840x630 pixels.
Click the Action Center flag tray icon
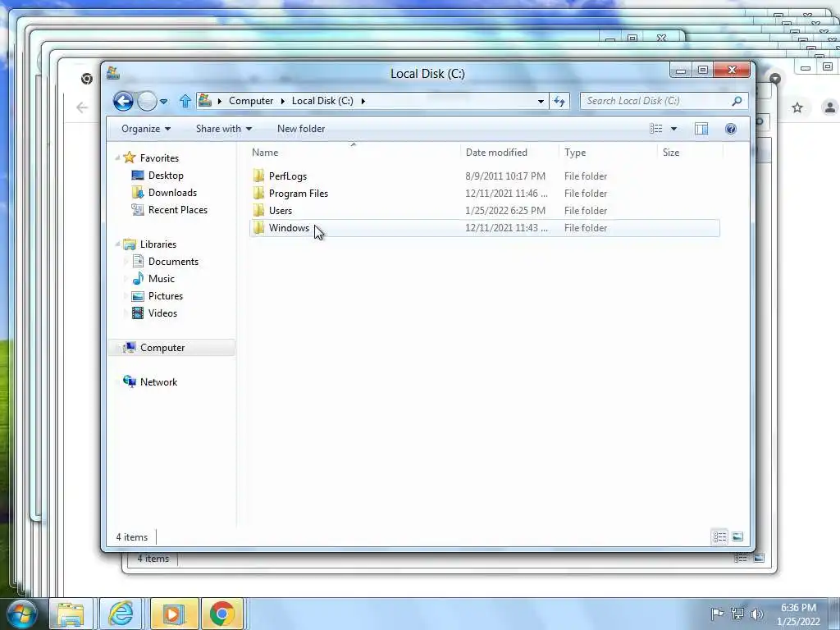tap(717, 614)
